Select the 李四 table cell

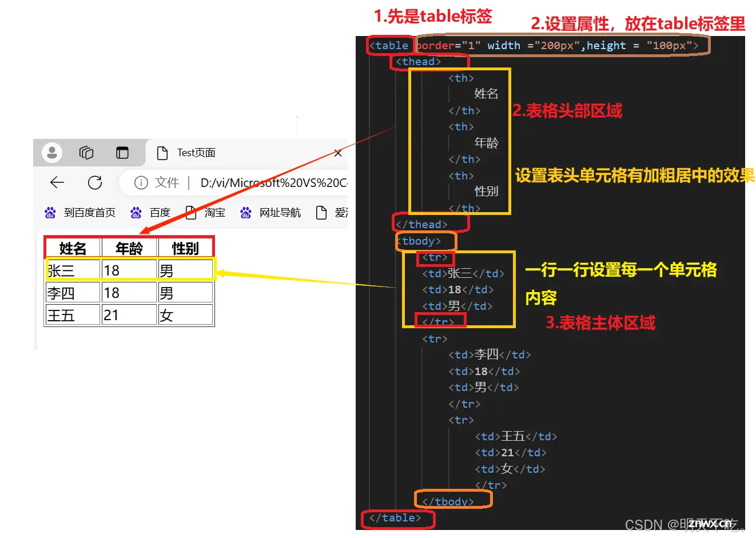point(73,293)
